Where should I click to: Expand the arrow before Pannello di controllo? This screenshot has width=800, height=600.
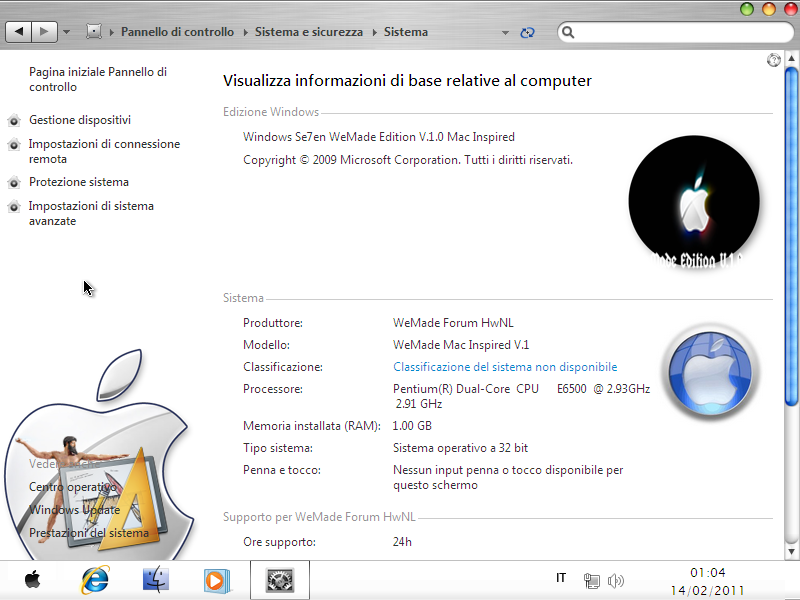112,32
